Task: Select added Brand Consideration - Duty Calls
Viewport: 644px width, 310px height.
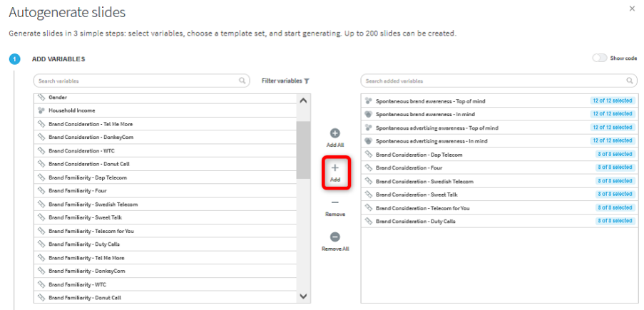Action: 499,222
